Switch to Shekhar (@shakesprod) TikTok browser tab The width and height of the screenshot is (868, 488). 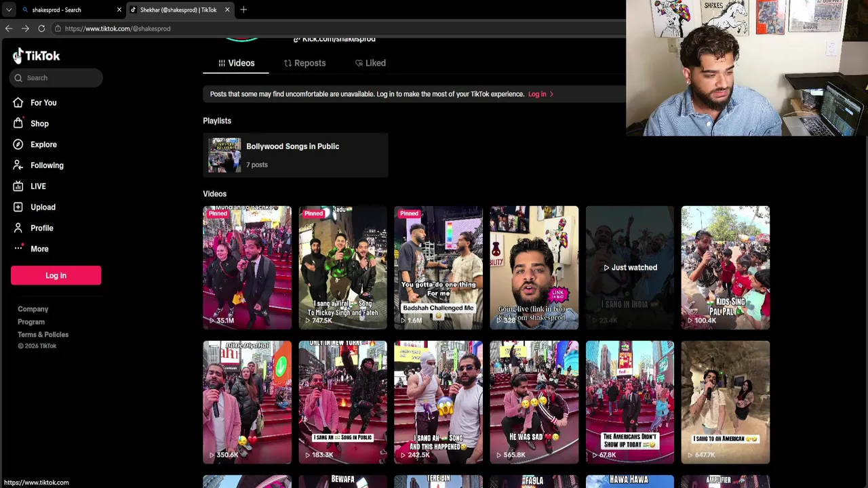pyautogui.click(x=180, y=9)
